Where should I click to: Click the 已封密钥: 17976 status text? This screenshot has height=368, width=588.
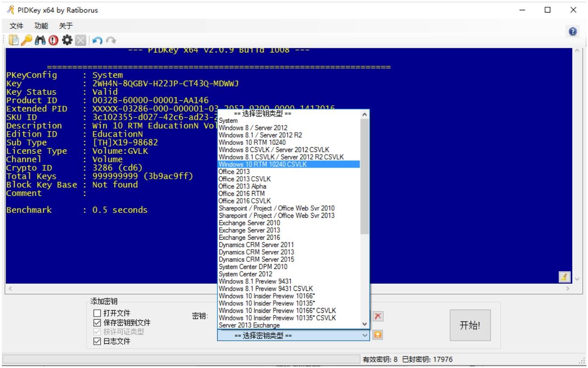tap(427, 359)
